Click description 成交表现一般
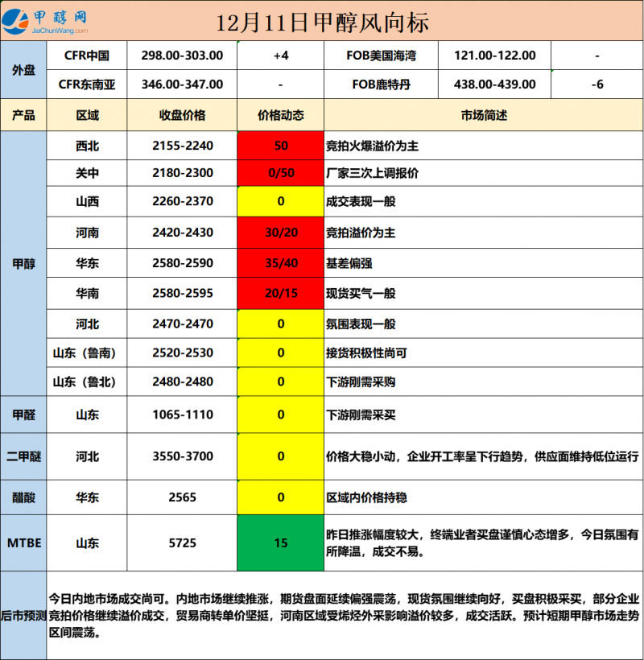644x660 pixels. 361,201
